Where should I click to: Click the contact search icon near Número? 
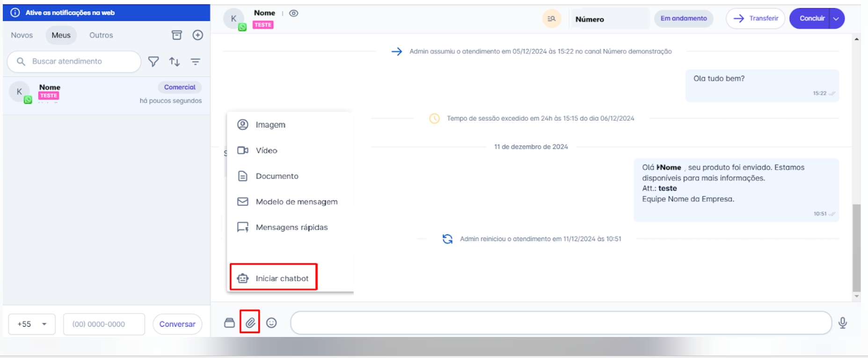pos(552,19)
